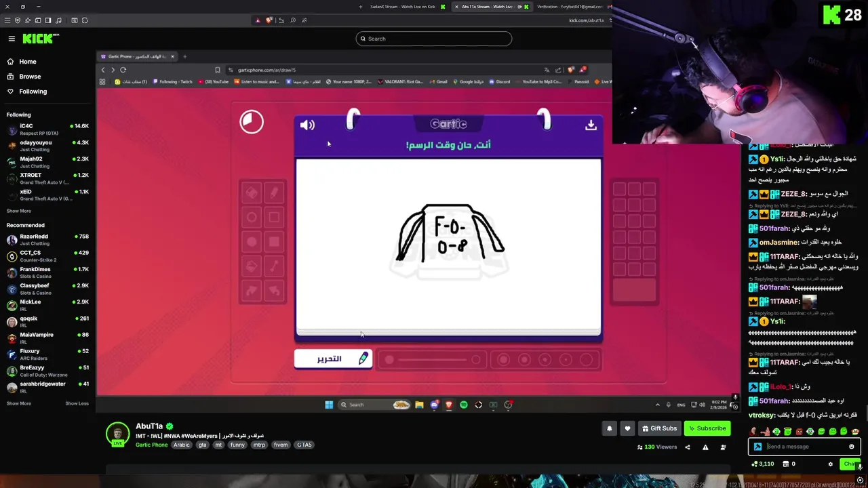Mute sound with Gartic speaker icon

pos(307,125)
